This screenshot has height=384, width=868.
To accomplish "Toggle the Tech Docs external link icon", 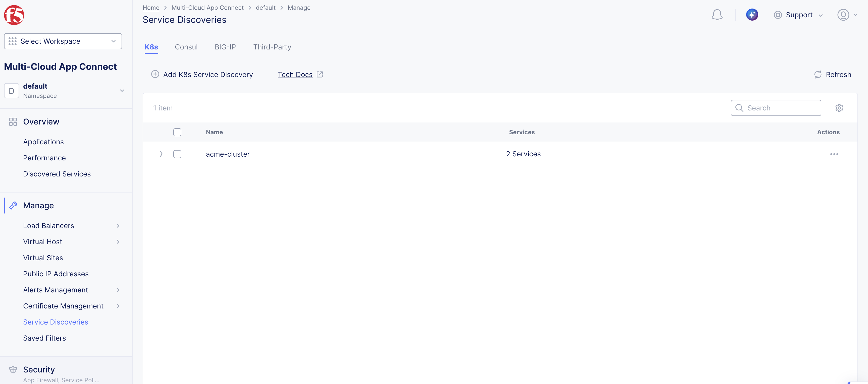I will coord(320,74).
